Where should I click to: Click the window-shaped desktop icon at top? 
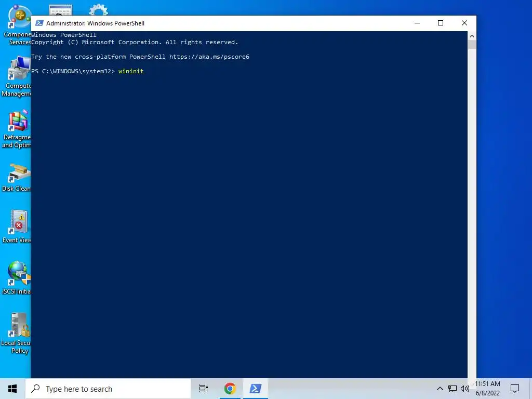[x=60, y=10]
